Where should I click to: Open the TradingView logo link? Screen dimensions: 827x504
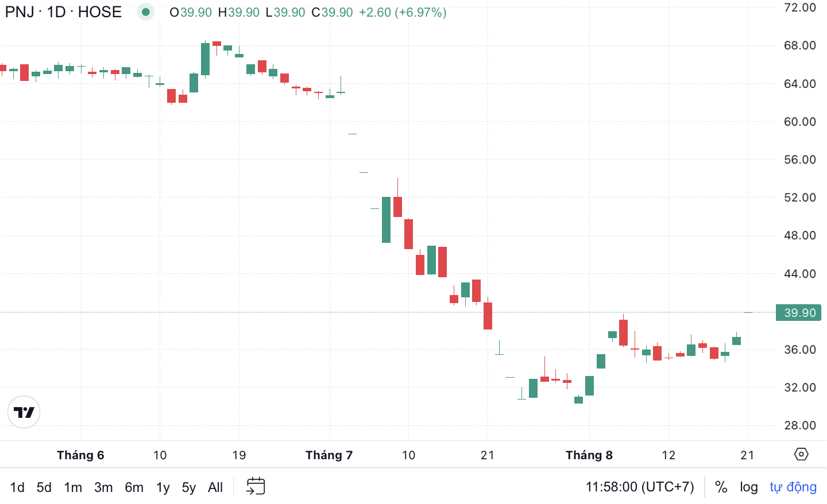click(24, 412)
